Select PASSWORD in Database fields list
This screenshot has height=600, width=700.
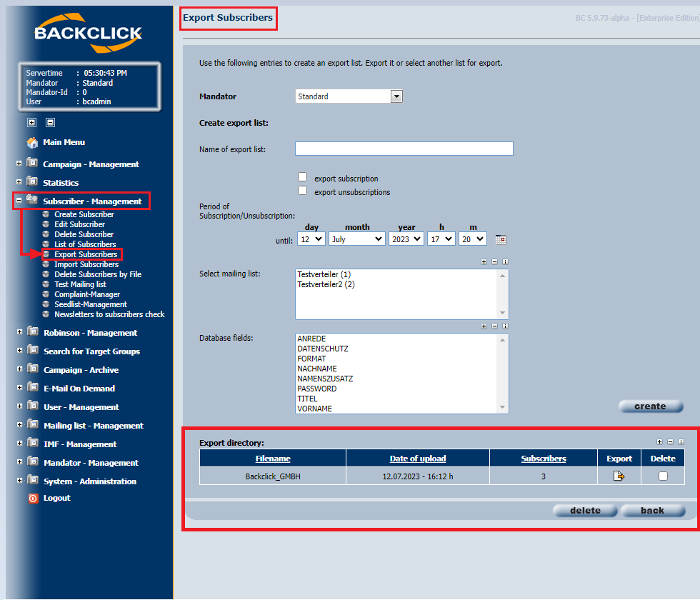pos(317,389)
